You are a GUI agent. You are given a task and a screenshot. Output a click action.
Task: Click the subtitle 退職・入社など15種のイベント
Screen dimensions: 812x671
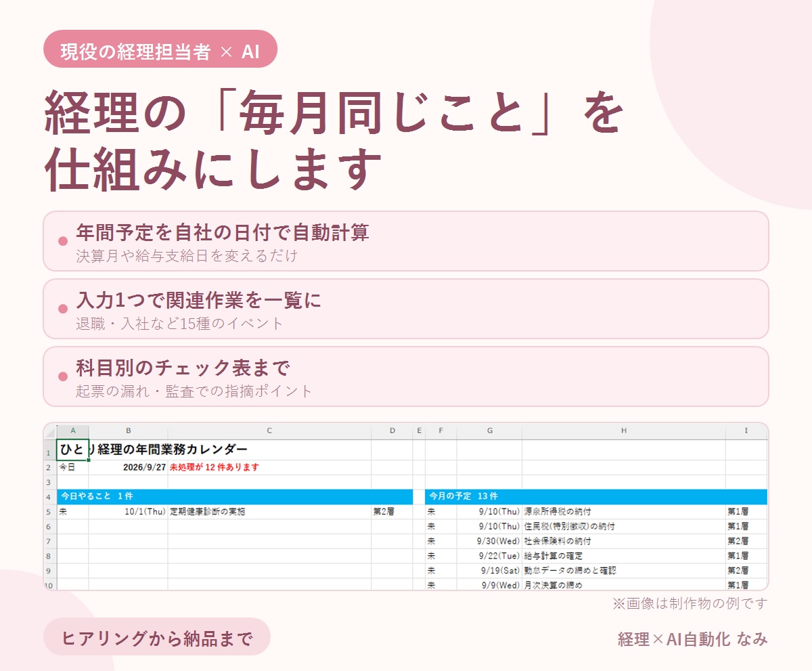coord(180,324)
